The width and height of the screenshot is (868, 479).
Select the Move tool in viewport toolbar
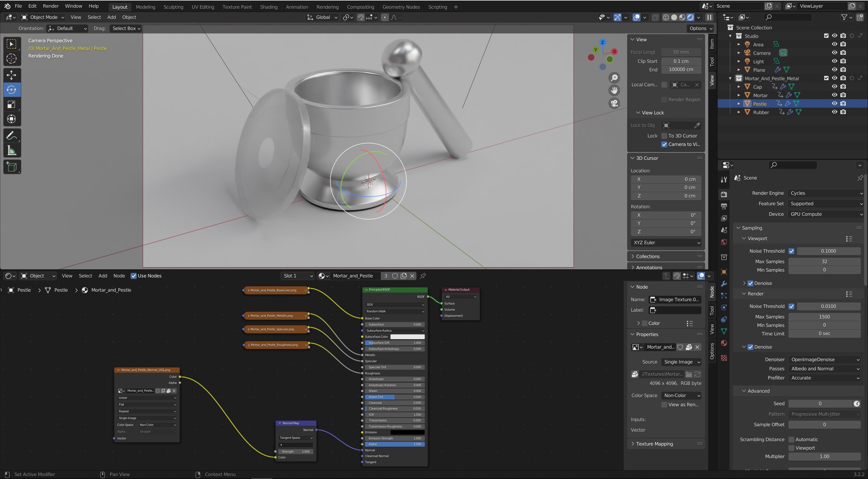(12, 75)
